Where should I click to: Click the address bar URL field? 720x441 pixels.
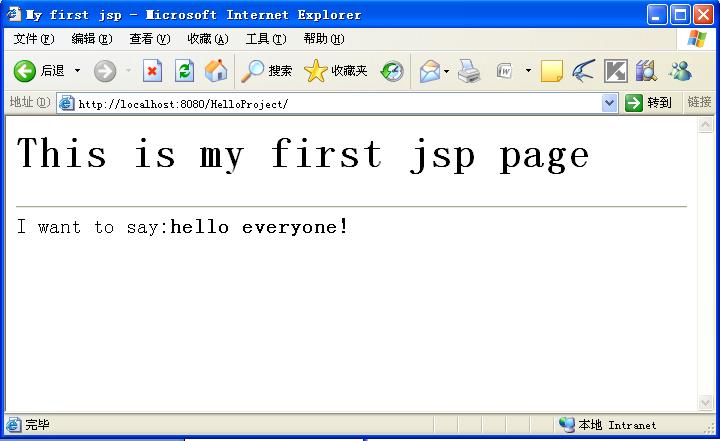pyautogui.click(x=339, y=104)
